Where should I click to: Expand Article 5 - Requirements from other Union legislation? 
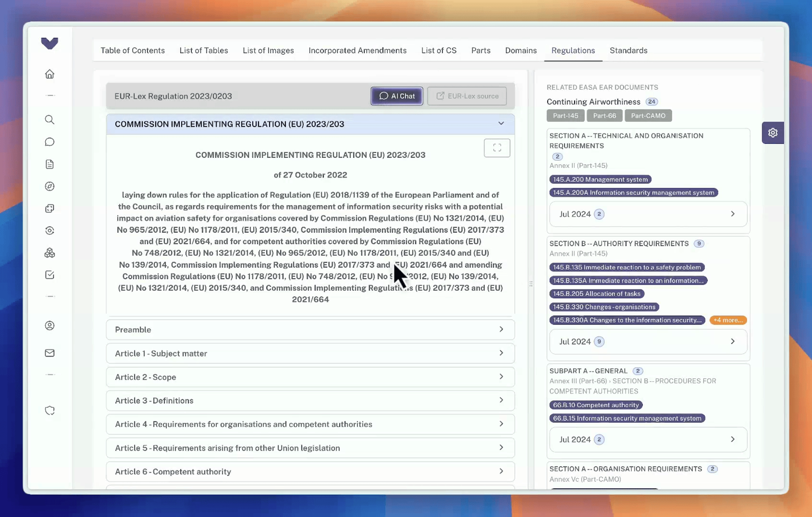pyautogui.click(x=310, y=448)
